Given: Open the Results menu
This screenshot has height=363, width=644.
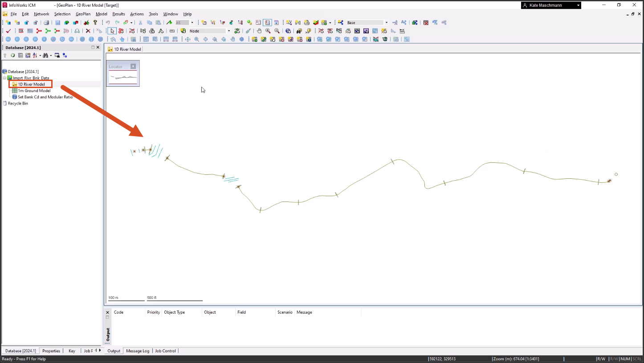Looking at the screenshot, I should pyautogui.click(x=118, y=14).
